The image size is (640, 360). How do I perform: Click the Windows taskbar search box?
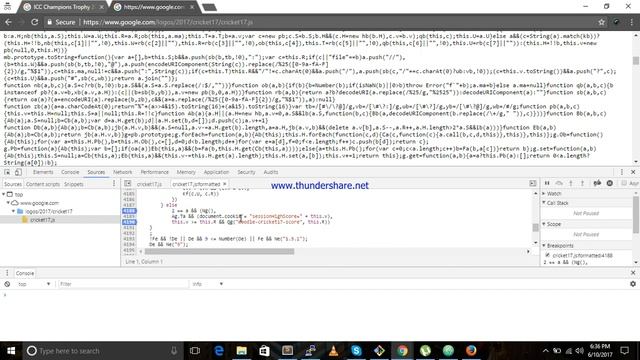(x=103, y=351)
